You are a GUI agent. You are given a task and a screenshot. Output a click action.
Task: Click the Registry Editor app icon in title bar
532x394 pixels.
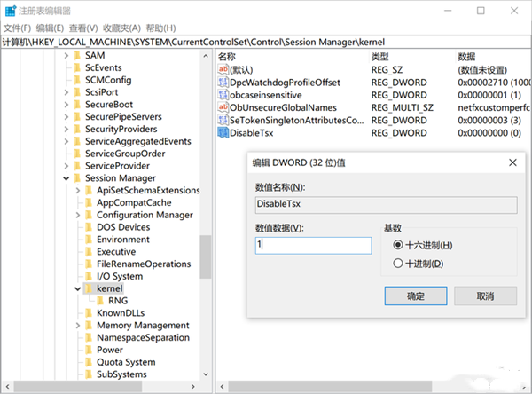pos(10,11)
